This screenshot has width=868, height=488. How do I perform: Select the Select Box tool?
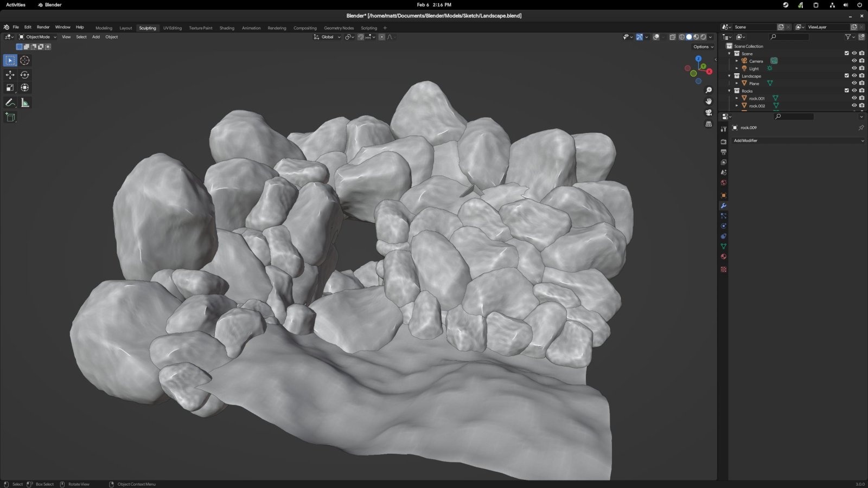click(10, 60)
